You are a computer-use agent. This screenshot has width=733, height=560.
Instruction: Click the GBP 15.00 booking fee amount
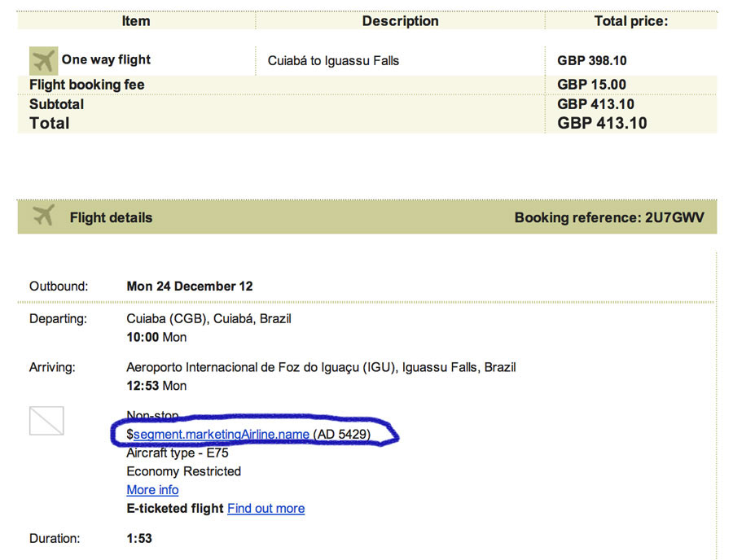click(x=591, y=85)
